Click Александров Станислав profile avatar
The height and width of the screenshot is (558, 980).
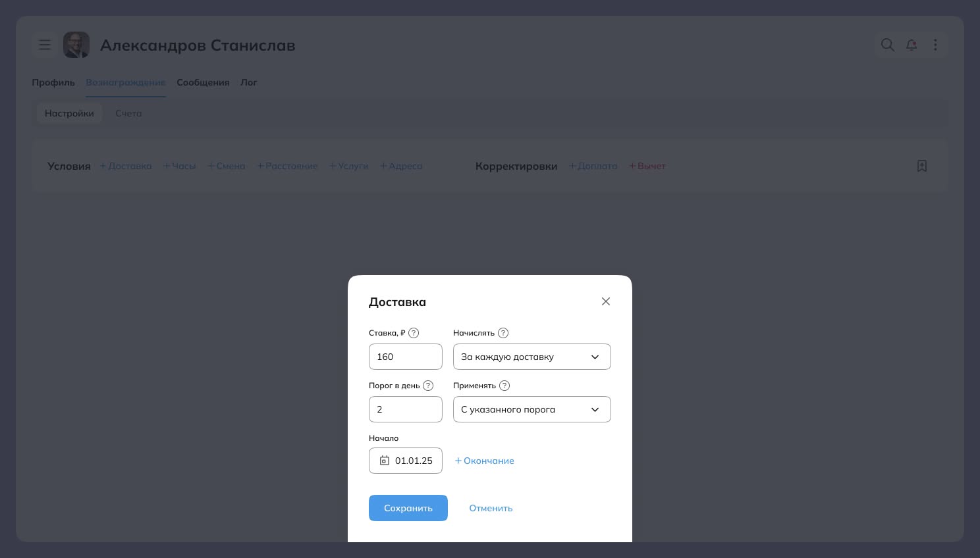pyautogui.click(x=76, y=45)
